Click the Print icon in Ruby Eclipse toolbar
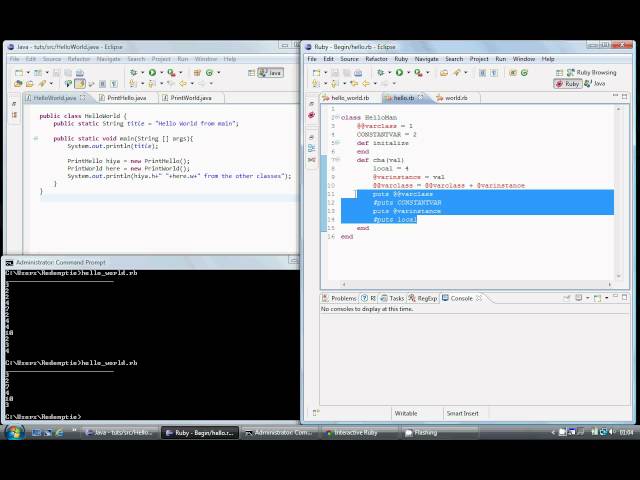640x480 pixels. click(x=358, y=73)
